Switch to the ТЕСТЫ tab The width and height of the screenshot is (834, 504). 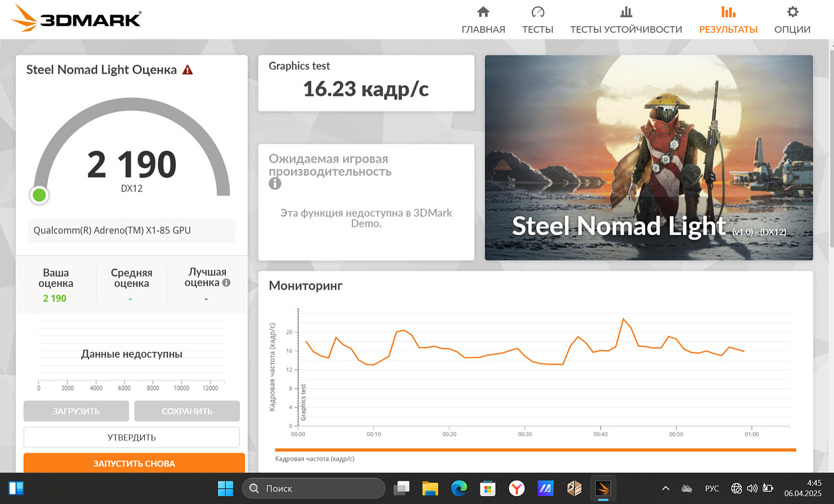[x=538, y=20]
